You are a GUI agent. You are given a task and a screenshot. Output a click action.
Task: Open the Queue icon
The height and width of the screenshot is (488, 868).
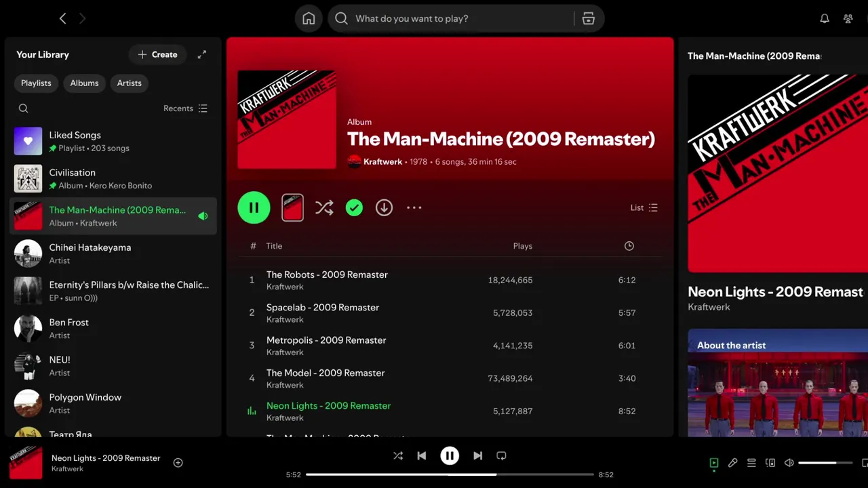coord(751,463)
